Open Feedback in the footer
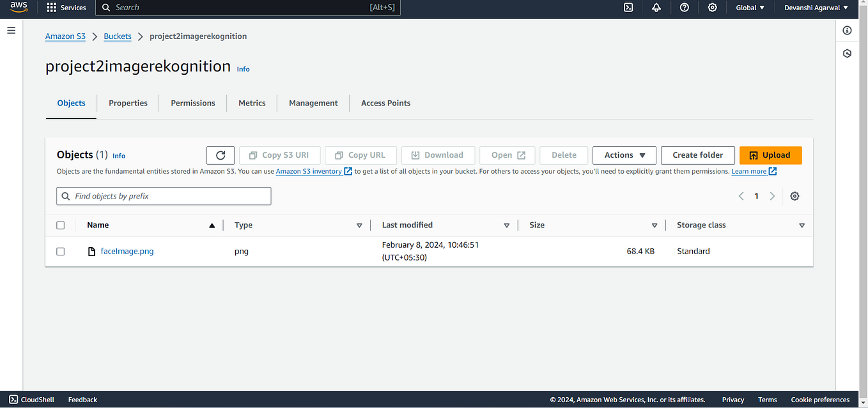This screenshot has height=408, width=868. tap(82, 400)
